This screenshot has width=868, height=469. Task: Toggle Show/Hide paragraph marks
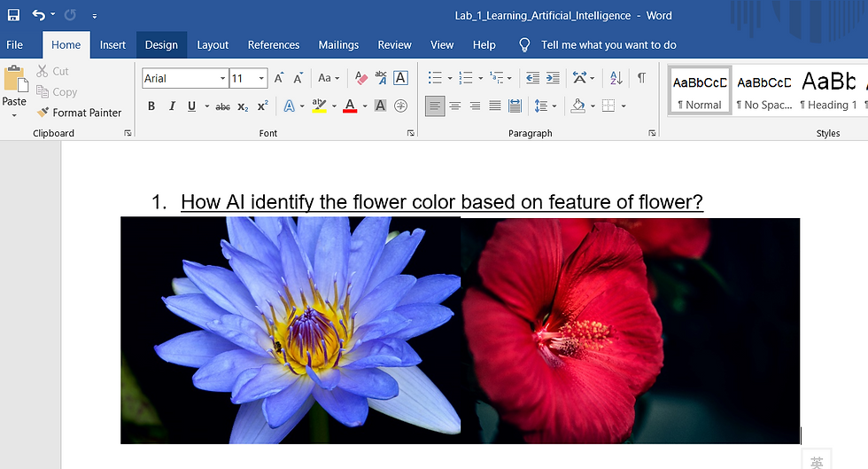point(641,78)
